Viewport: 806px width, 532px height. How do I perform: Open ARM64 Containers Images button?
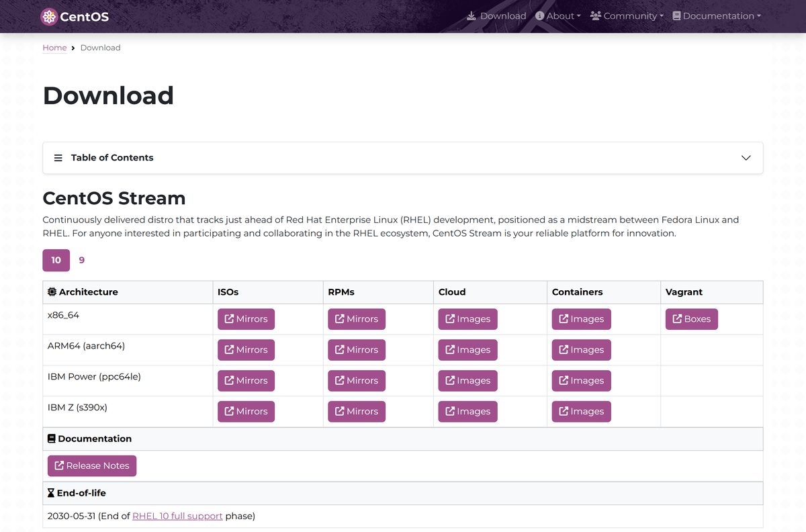pyautogui.click(x=582, y=350)
